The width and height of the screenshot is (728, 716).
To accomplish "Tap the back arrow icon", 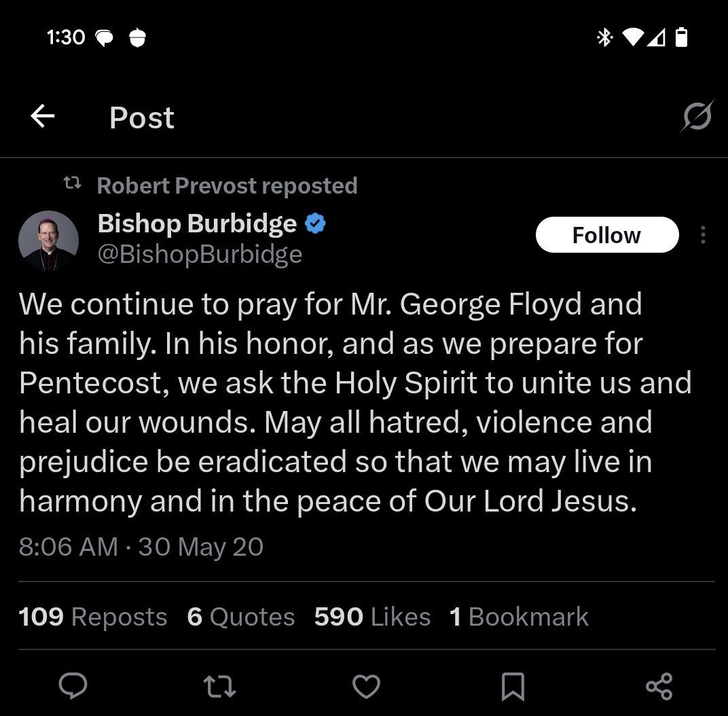I will [42, 116].
